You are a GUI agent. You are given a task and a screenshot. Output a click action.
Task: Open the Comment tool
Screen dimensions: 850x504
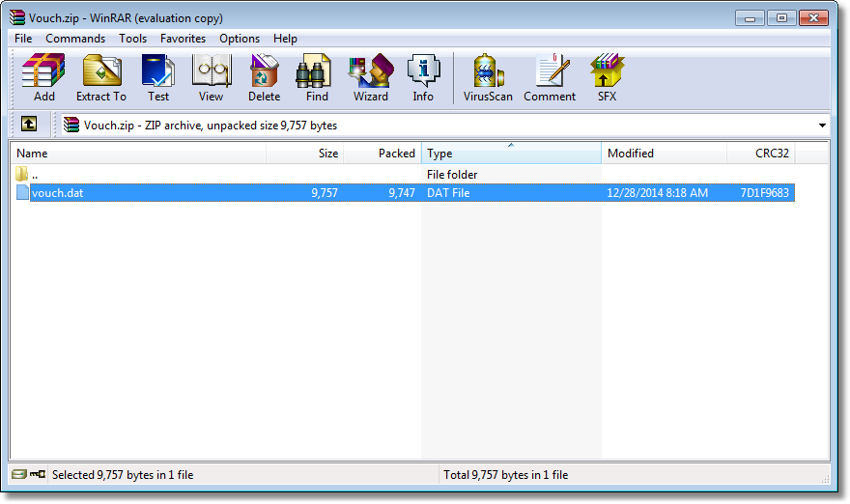pyautogui.click(x=550, y=77)
